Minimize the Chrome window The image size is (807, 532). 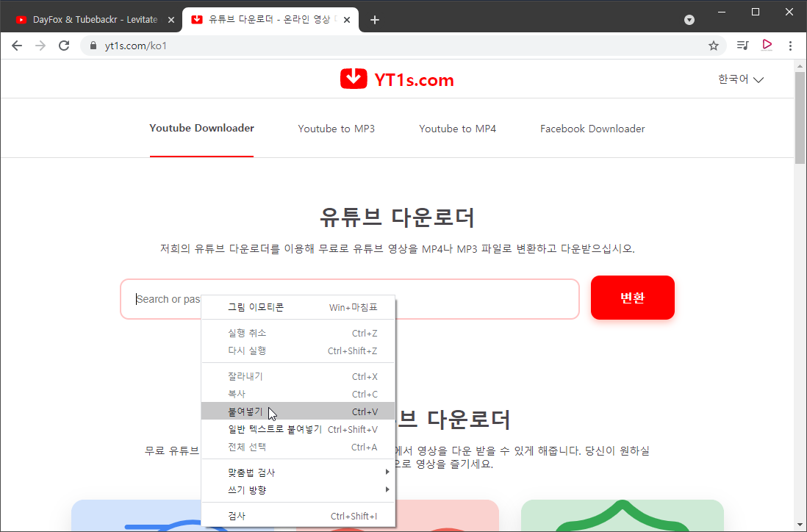(x=722, y=12)
